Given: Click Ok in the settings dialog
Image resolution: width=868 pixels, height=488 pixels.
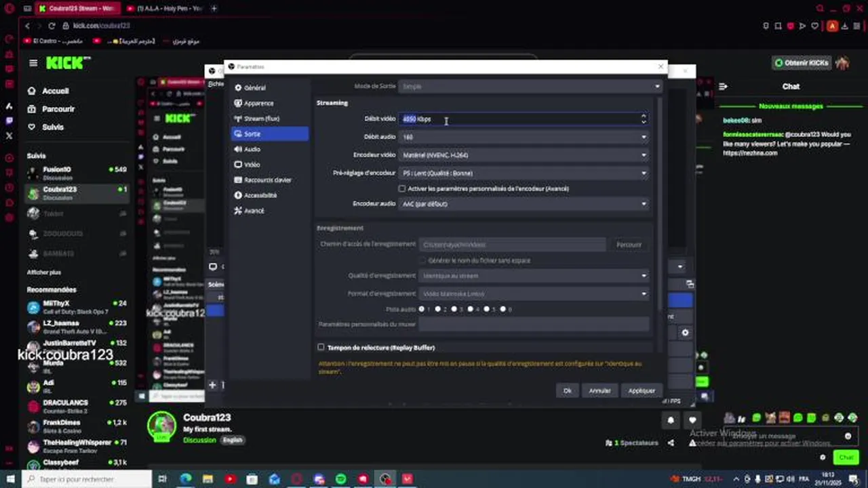Looking at the screenshot, I should pos(568,391).
